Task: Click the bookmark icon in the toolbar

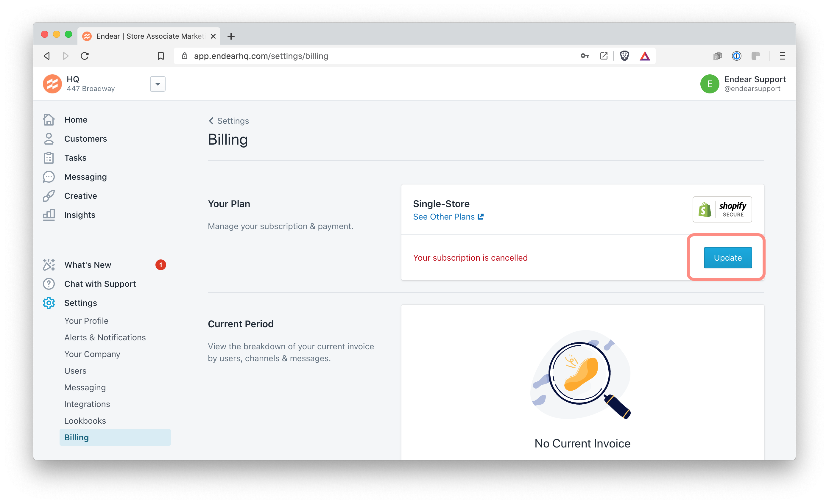Action: click(x=161, y=56)
